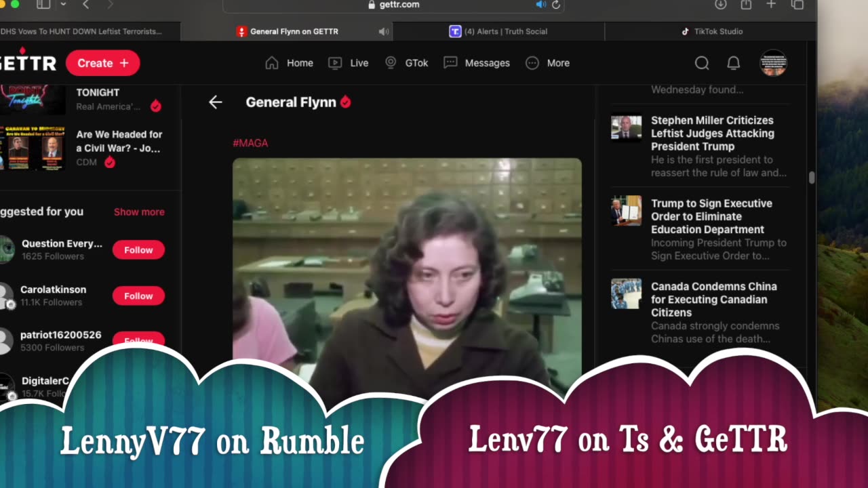Go back with Safari's back arrow

86,5
